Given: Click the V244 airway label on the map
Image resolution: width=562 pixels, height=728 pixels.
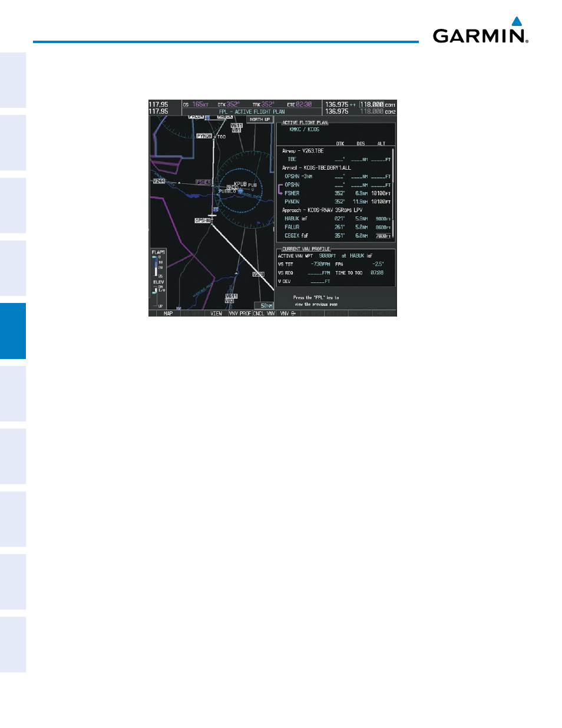Looking at the screenshot, I should tap(159, 181).
